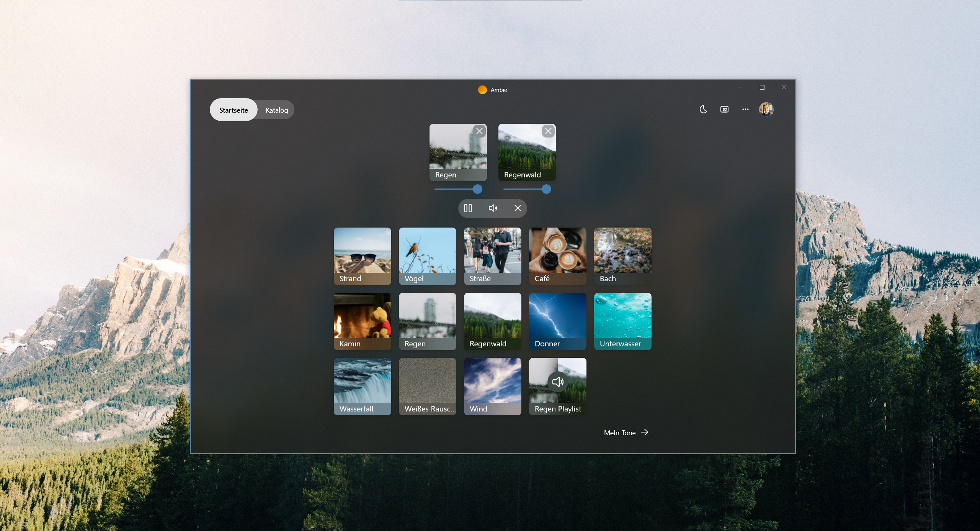980x531 pixels.
Task: Play the Wasserfall sound tile
Action: pyautogui.click(x=363, y=387)
